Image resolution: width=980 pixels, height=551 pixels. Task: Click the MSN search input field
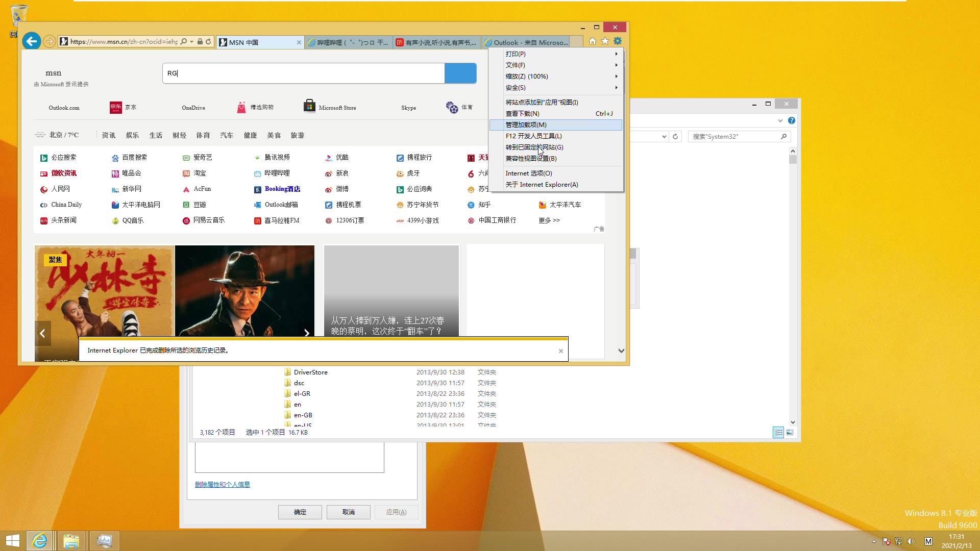click(x=304, y=73)
